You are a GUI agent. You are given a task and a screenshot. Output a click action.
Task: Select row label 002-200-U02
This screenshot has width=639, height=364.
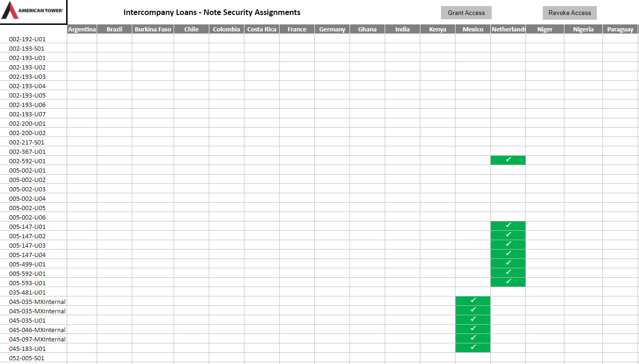coord(27,133)
